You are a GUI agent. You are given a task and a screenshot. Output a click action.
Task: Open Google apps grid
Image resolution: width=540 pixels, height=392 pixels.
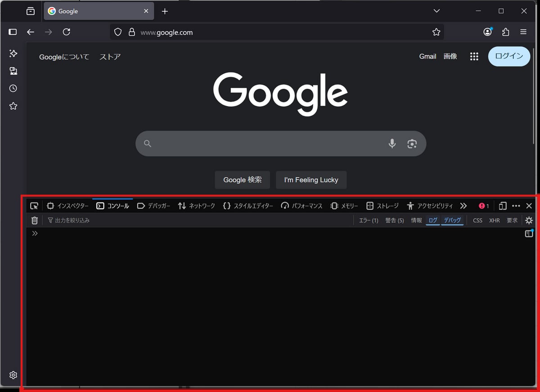[474, 56]
